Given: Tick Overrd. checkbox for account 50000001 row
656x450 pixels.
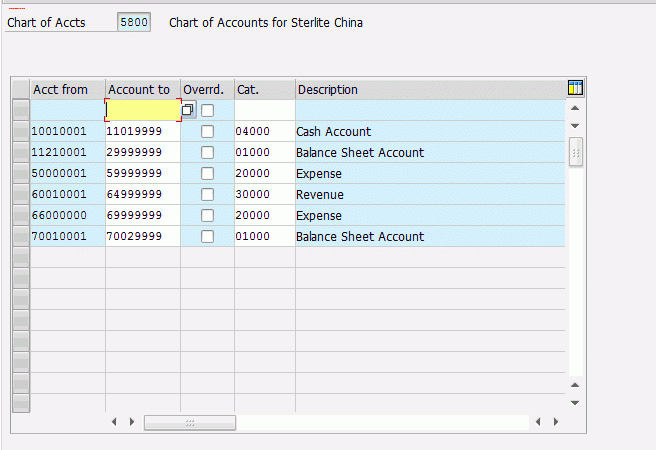Looking at the screenshot, I should 208,173.
